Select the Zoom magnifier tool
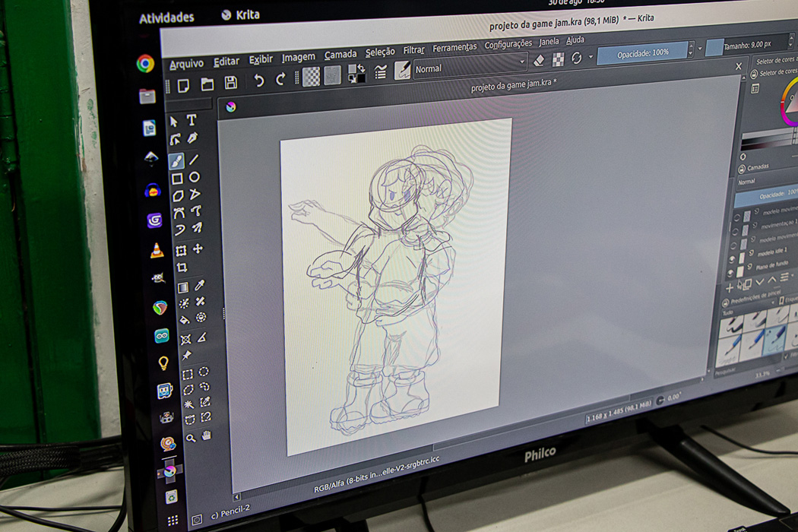Viewport: 798px width, 532px height. pos(191,437)
